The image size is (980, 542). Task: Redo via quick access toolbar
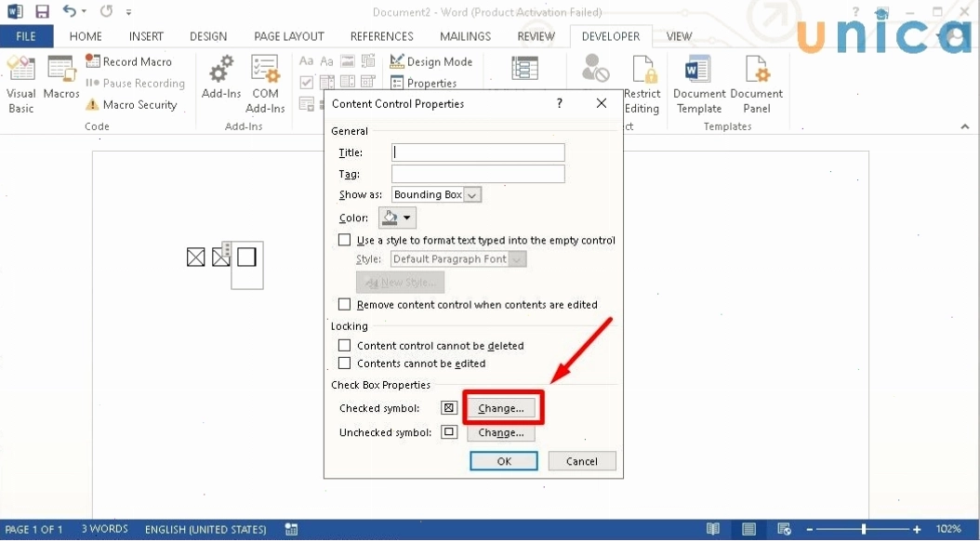coord(106,11)
